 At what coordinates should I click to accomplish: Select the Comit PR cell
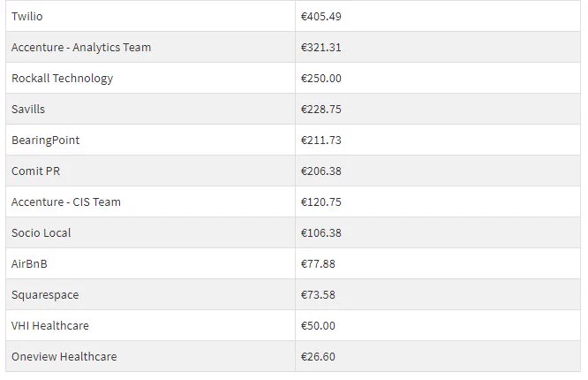coord(150,171)
